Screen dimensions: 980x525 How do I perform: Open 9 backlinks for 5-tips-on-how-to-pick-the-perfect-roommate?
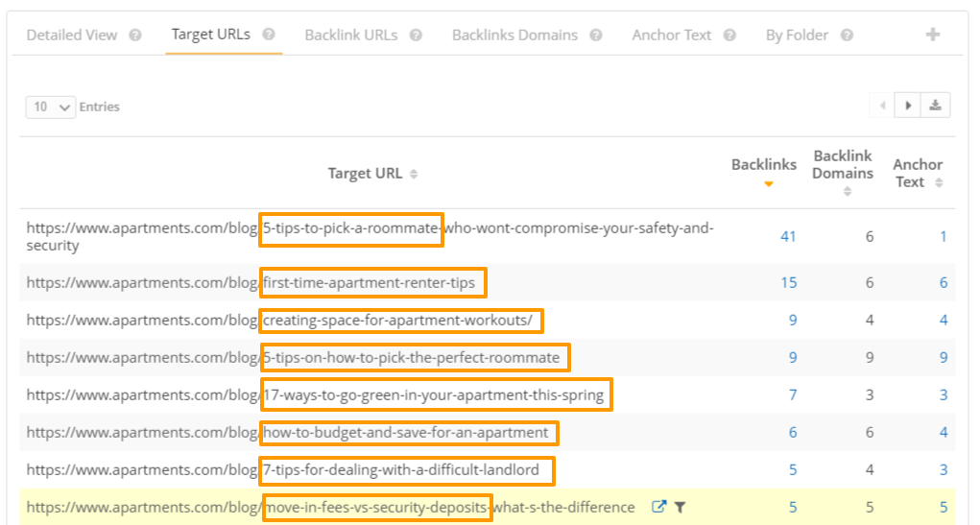click(x=793, y=357)
